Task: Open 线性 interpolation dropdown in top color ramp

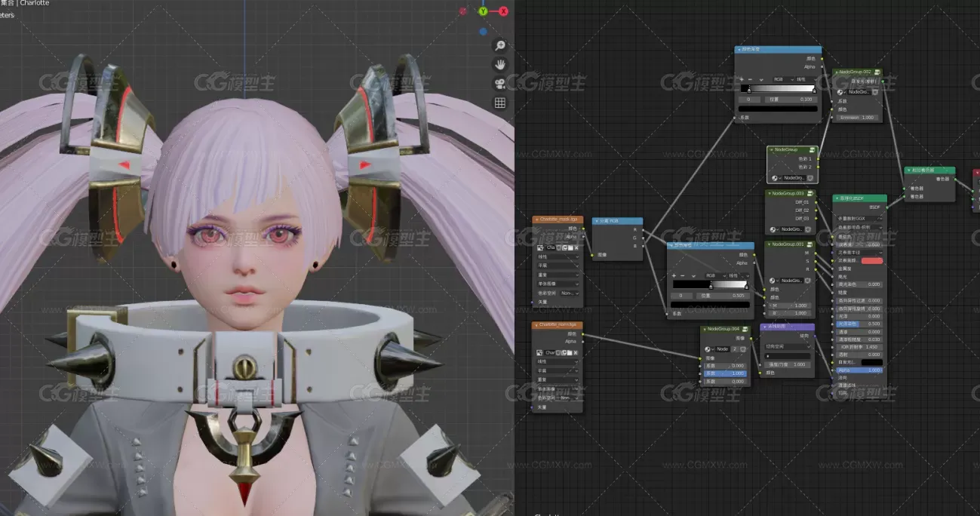Action: [805, 79]
